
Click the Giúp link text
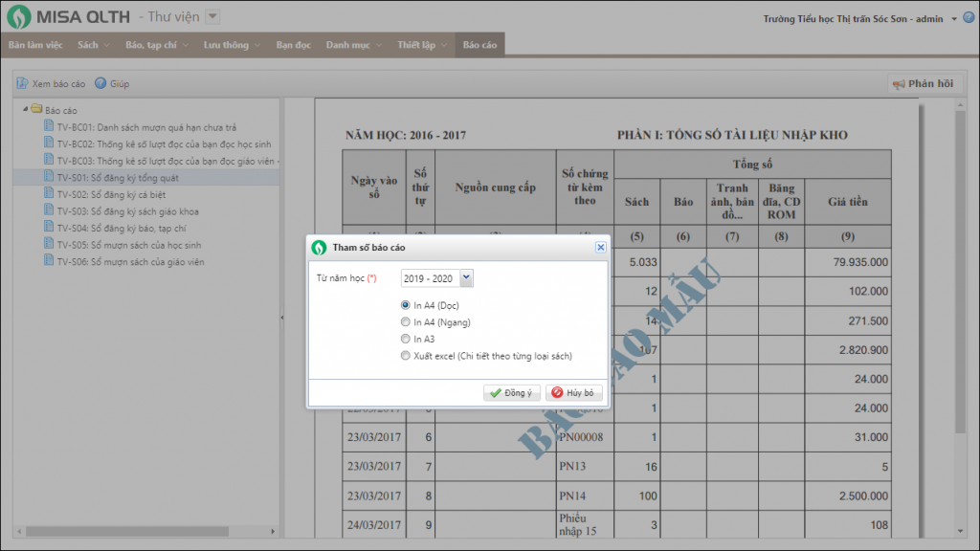(120, 84)
